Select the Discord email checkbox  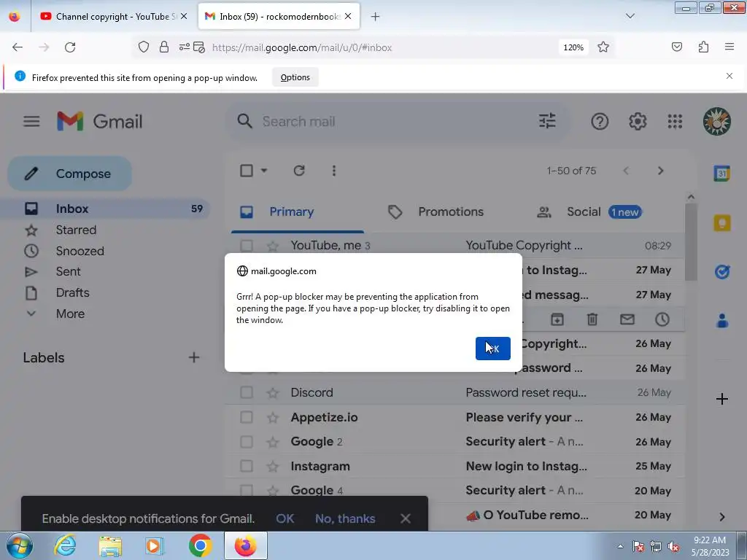pyautogui.click(x=247, y=392)
